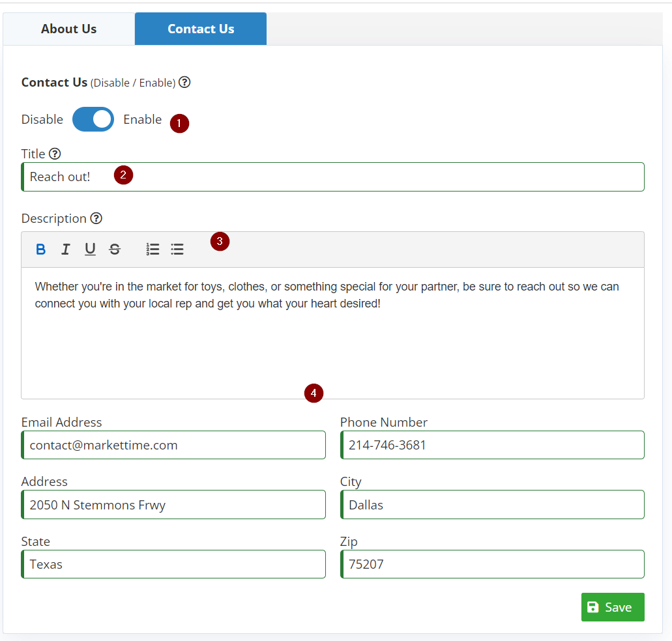The image size is (672, 641).
Task: Click help icon beside Description label
Action: click(96, 219)
